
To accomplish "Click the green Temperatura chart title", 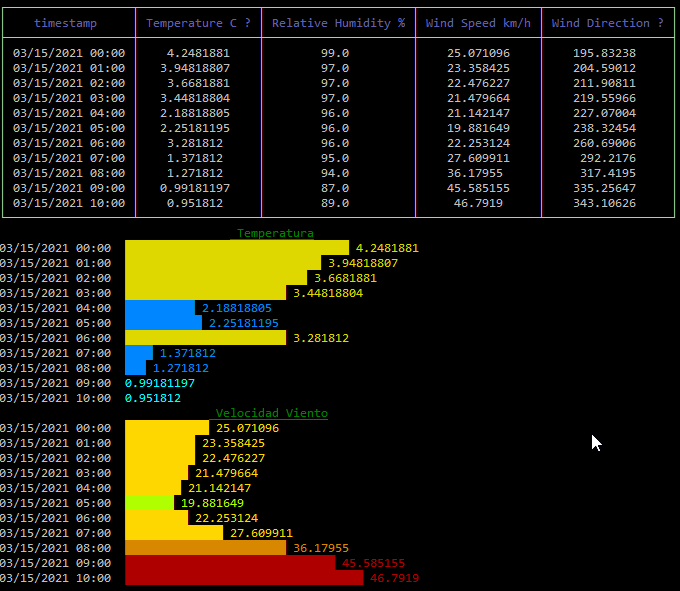I will [275, 233].
